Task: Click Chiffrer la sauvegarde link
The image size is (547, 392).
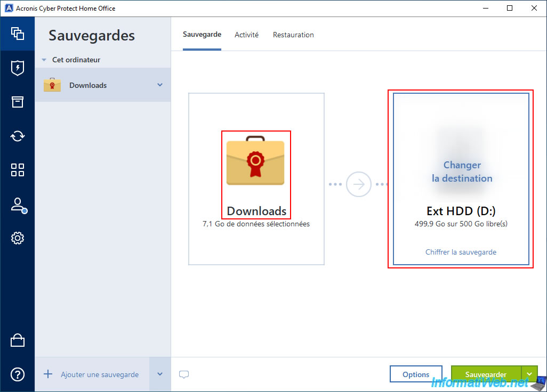Action: [x=461, y=252]
